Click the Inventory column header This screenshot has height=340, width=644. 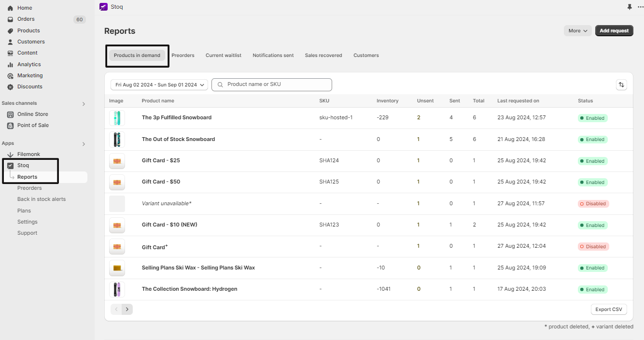(388, 101)
